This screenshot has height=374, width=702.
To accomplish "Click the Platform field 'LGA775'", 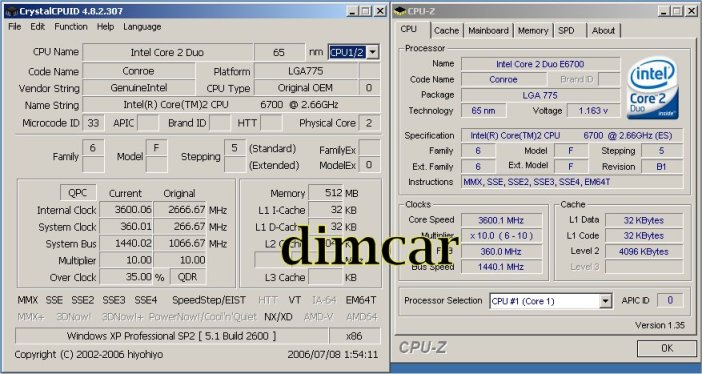I will coord(306,71).
